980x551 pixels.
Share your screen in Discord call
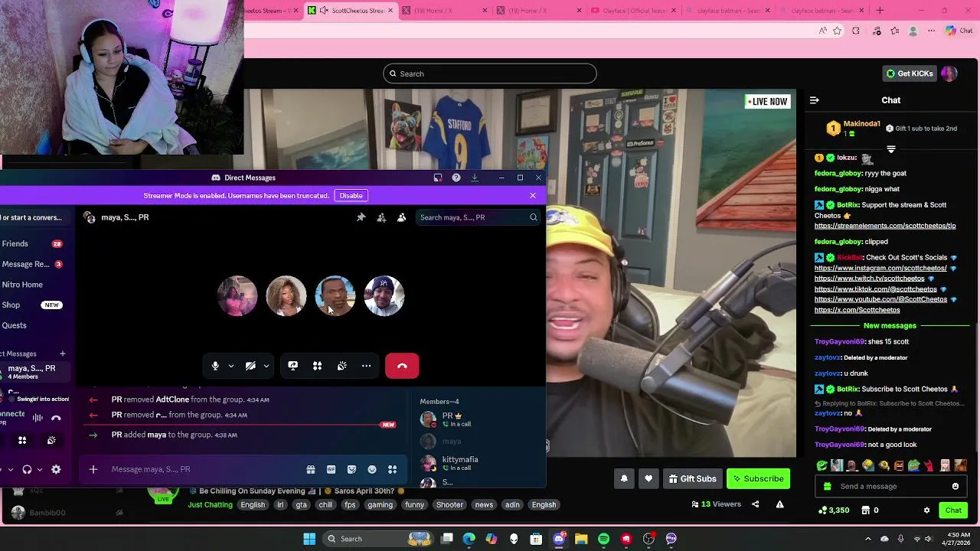292,366
